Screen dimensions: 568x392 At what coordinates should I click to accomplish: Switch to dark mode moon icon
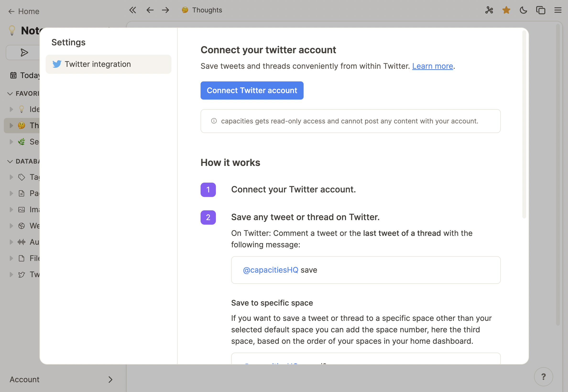pyautogui.click(x=523, y=10)
